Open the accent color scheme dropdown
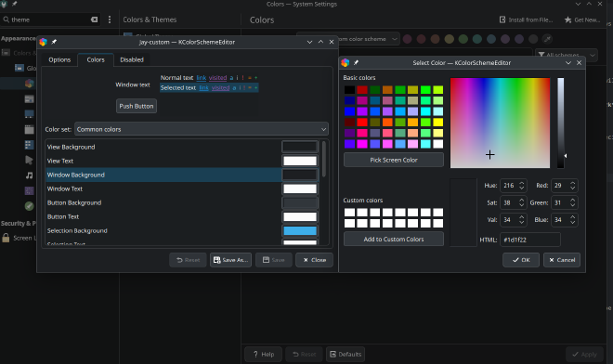Image resolution: width=613 pixels, height=364 pixels. (x=348, y=39)
